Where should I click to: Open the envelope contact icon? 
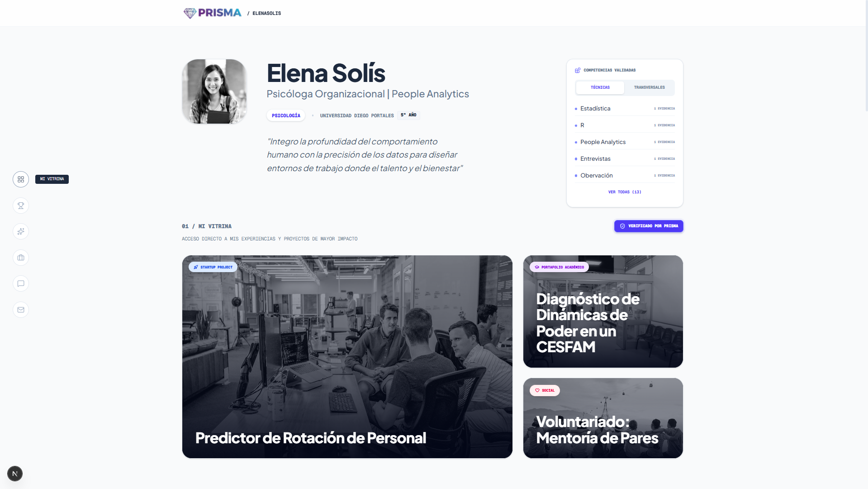(x=21, y=310)
